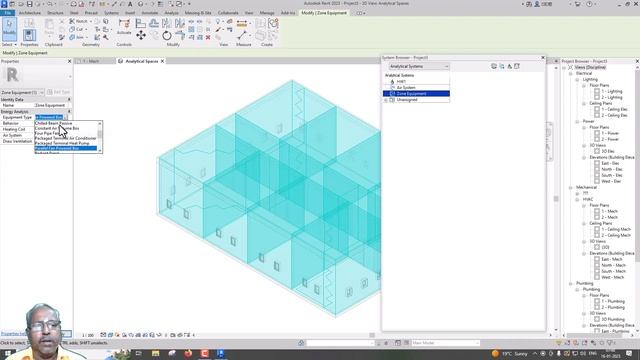Select '2 - Plumbing' floor plan view
The image size is (640, 360).
tap(613, 307)
